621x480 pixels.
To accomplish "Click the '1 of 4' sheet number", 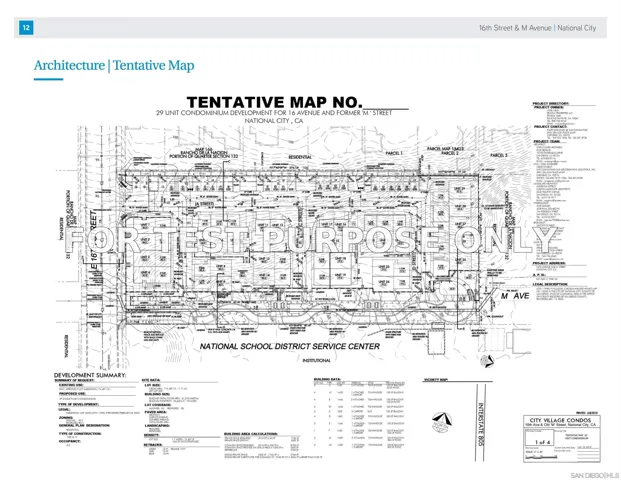I will [x=542, y=442].
